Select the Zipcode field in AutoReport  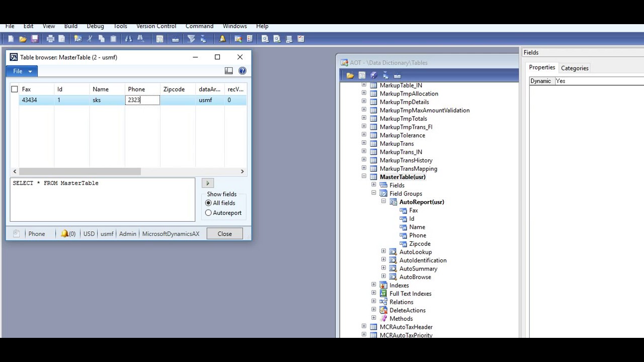[x=420, y=243]
